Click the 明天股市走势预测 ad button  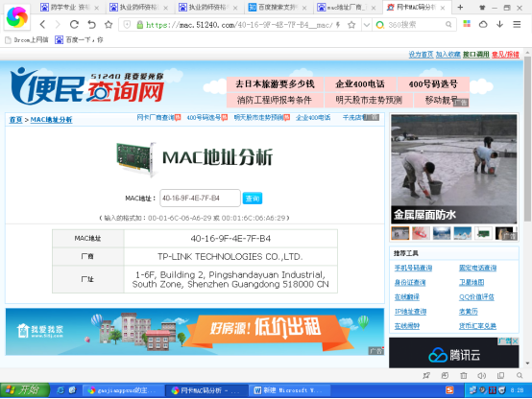pos(369,100)
